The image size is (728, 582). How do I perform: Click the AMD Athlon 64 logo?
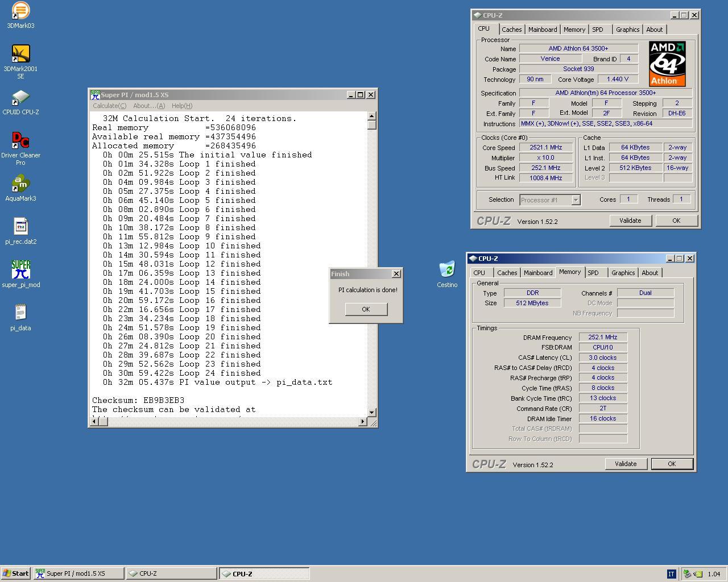click(x=667, y=64)
